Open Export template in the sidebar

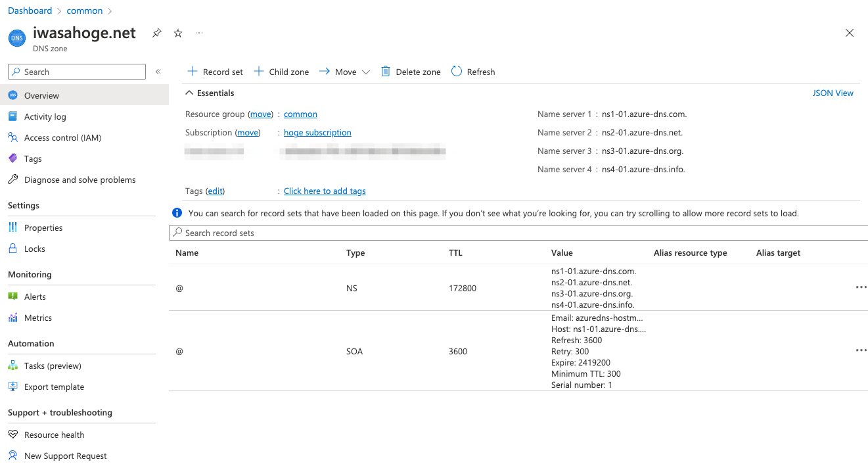tap(53, 387)
